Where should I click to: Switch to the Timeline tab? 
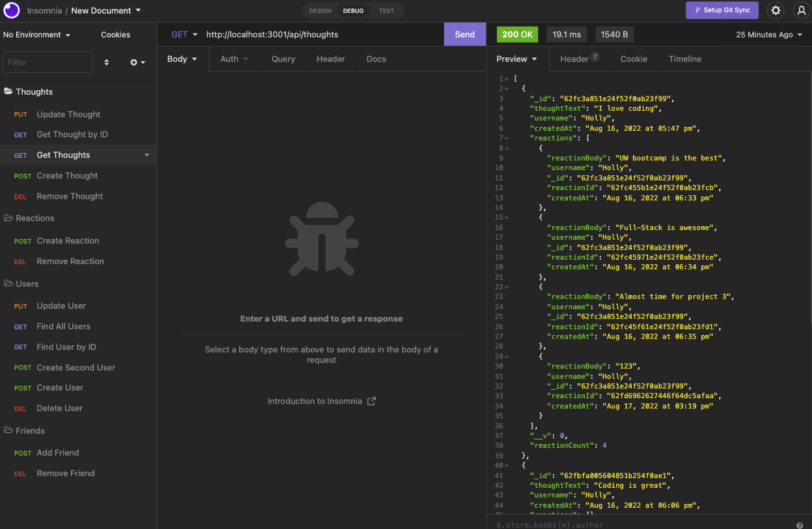pyautogui.click(x=684, y=59)
